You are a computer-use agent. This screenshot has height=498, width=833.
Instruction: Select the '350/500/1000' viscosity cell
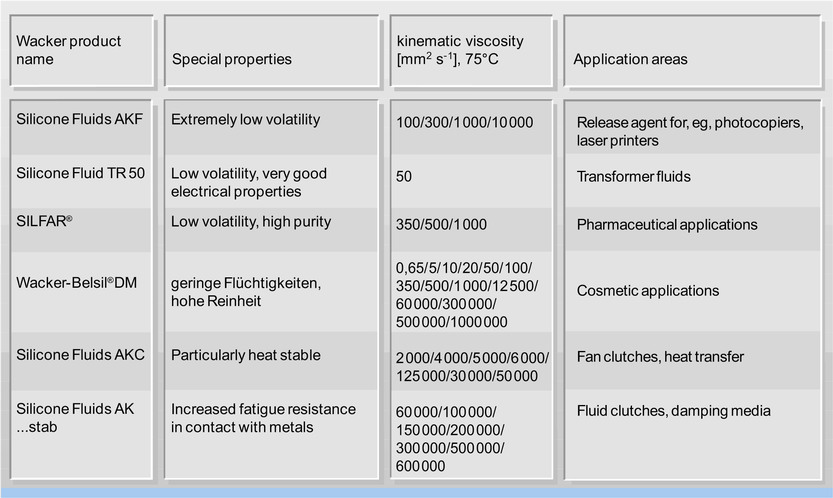471,229
